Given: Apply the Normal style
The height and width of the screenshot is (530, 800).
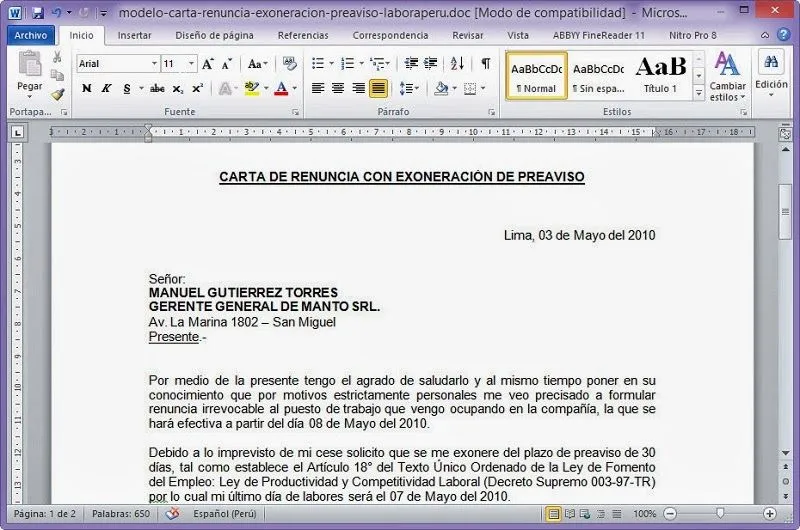Looking at the screenshot, I should (x=536, y=75).
